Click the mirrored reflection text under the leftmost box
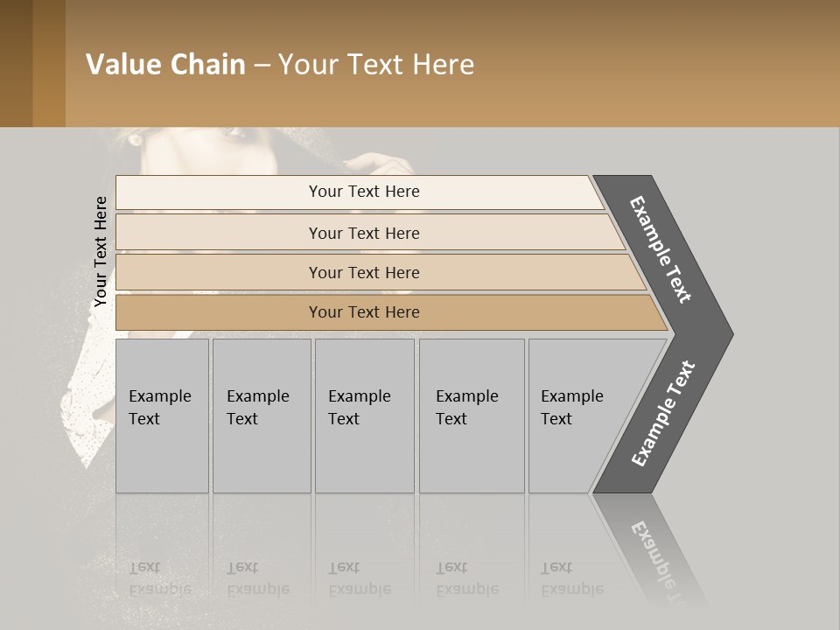Screen dimensions: 840x630 click(159, 577)
